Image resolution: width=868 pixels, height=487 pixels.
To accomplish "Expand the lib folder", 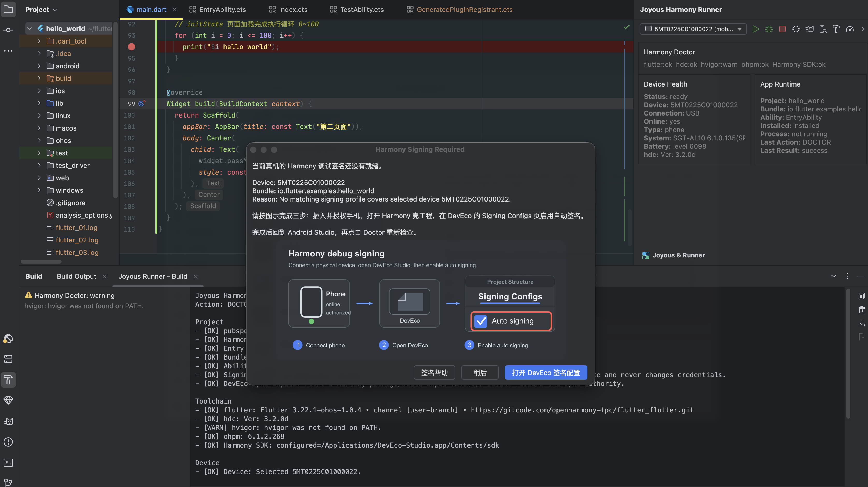I will [x=39, y=103].
